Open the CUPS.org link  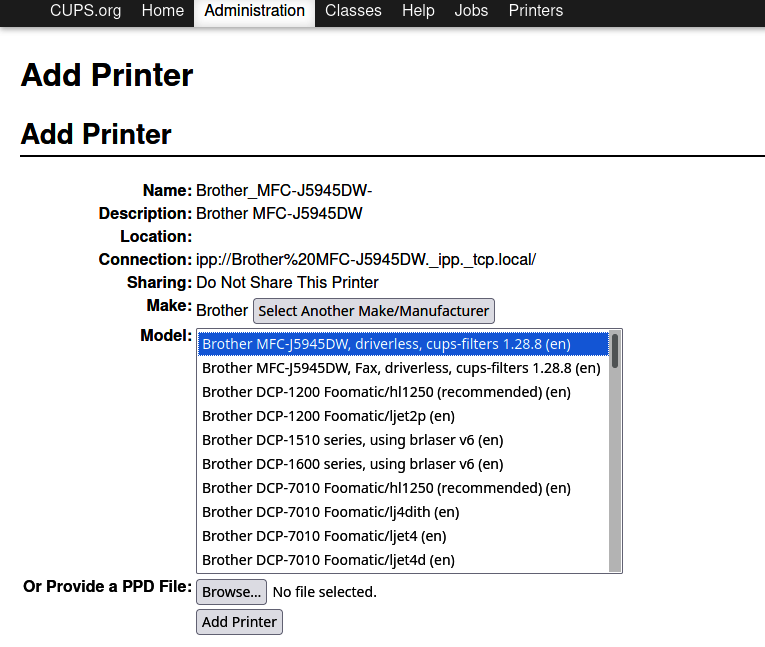click(85, 11)
